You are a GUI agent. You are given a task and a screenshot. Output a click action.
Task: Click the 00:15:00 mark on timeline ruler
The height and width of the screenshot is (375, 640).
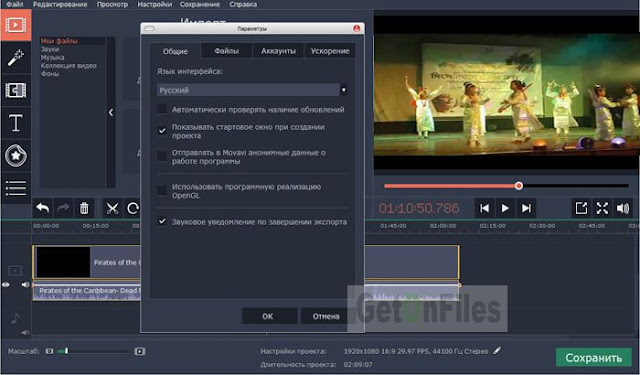[x=95, y=226]
